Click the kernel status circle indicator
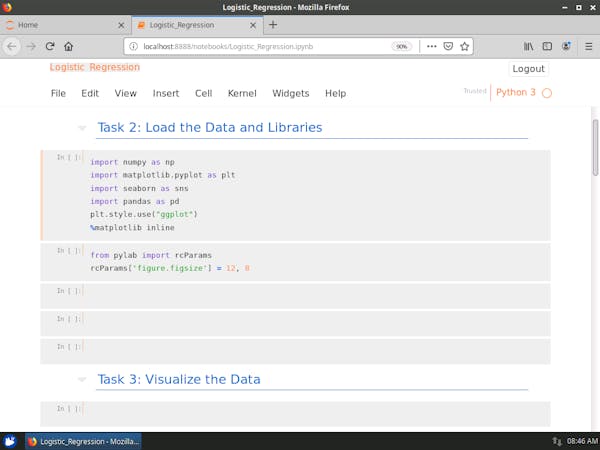The height and width of the screenshot is (450, 600). [x=547, y=93]
